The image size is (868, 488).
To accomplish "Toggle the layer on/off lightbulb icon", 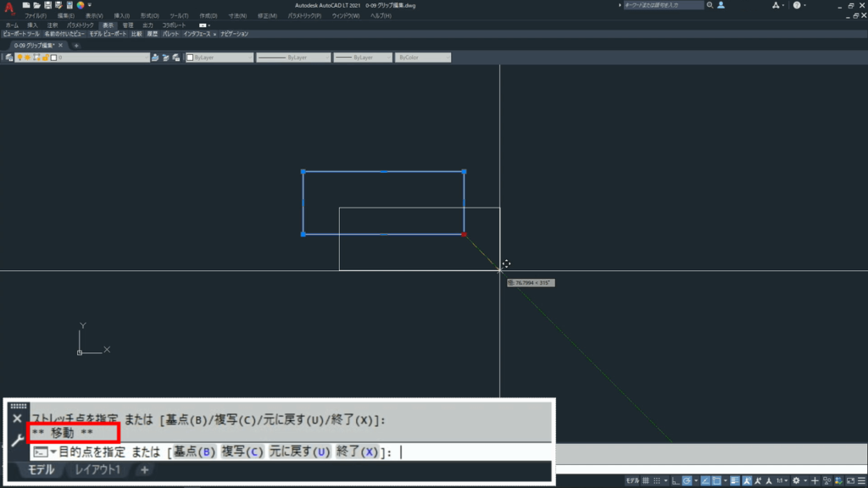I will pyautogui.click(x=20, y=58).
